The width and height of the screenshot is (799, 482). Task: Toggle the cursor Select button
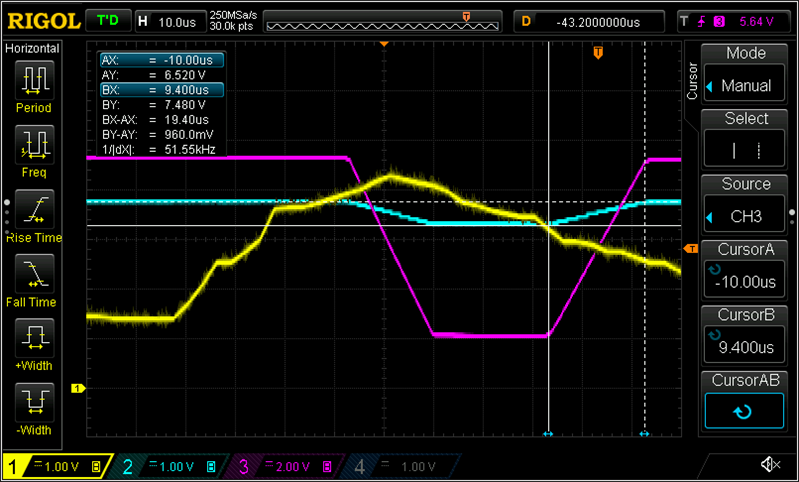click(x=744, y=140)
